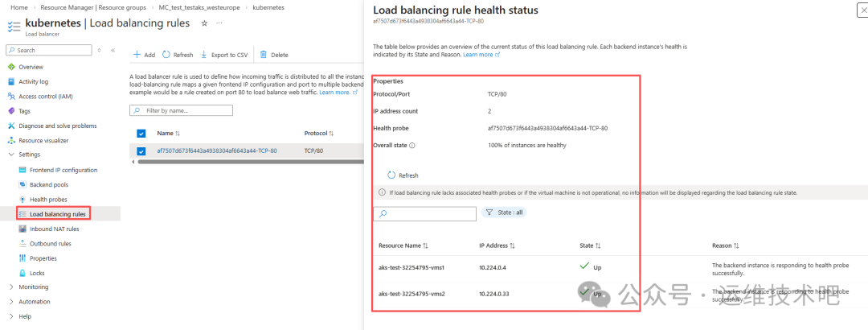Click the Outbound rules icon
This screenshot has width=868, height=330.
click(x=23, y=244)
